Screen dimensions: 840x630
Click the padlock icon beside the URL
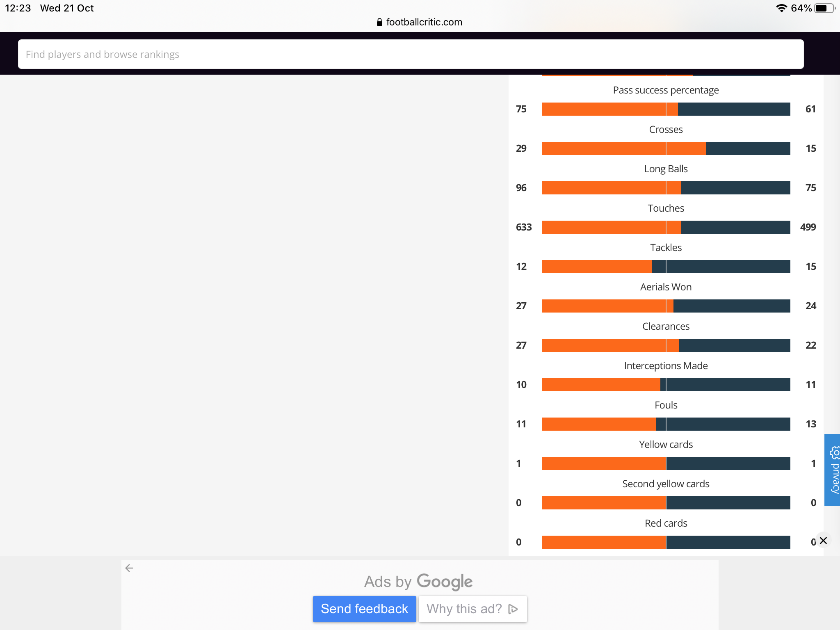click(x=379, y=22)
